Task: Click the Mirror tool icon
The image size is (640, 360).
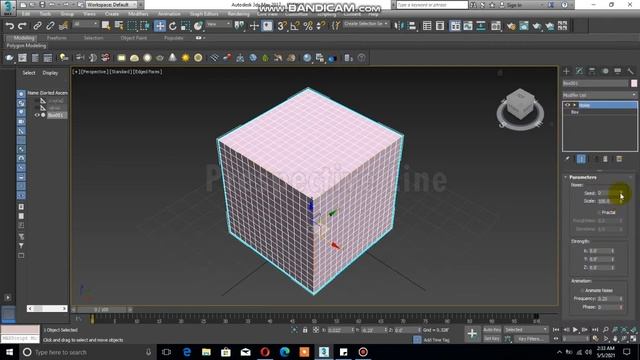Action: (399, 26)
